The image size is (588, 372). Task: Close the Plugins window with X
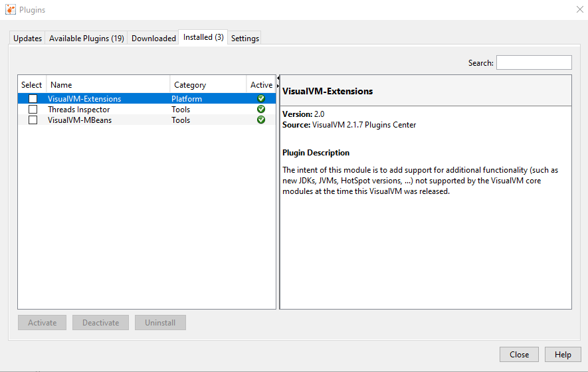[577, 10]
